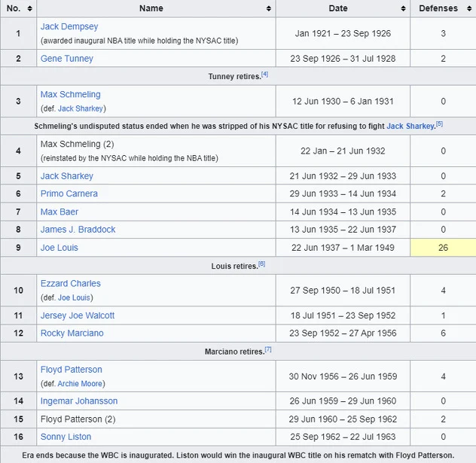Visit the Sonny Liston page
This screenshot has width=476, height=463.
coord(66,437)
